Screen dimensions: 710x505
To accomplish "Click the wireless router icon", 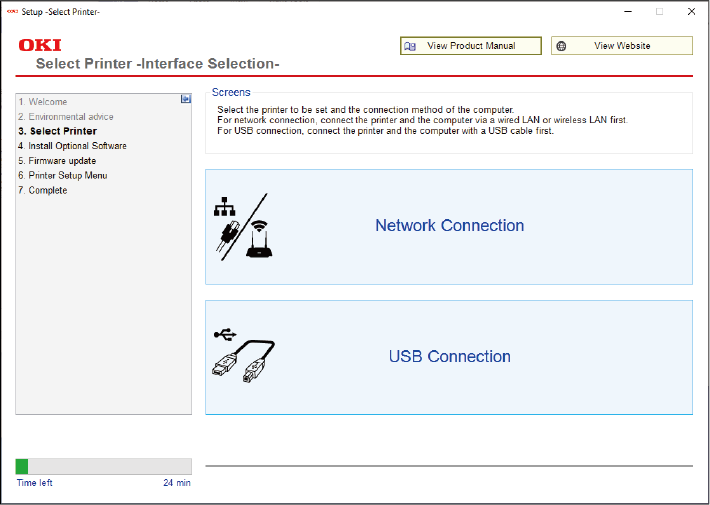I will 258,240.
